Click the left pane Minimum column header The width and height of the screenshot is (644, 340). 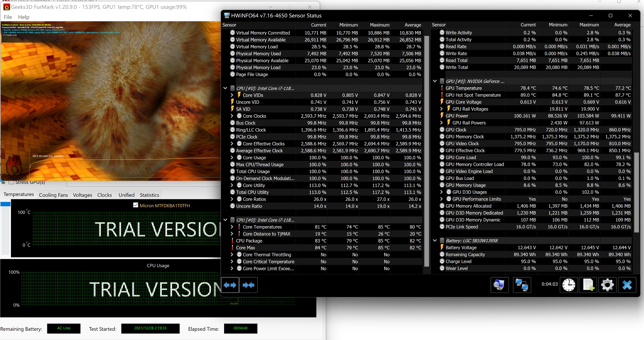[343, 25]
